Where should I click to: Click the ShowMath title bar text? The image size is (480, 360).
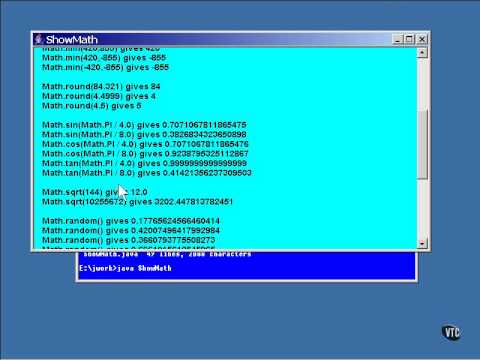pos(72,40)
